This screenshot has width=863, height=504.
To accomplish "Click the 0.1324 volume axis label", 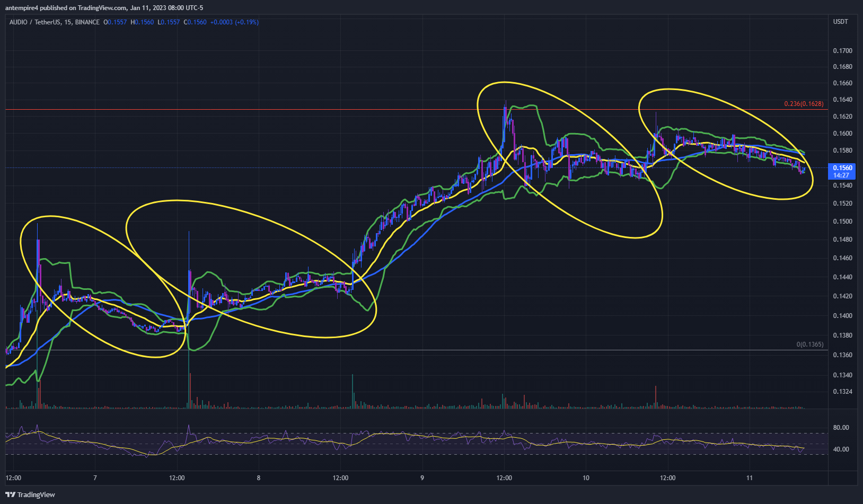I will coord(843,392).
